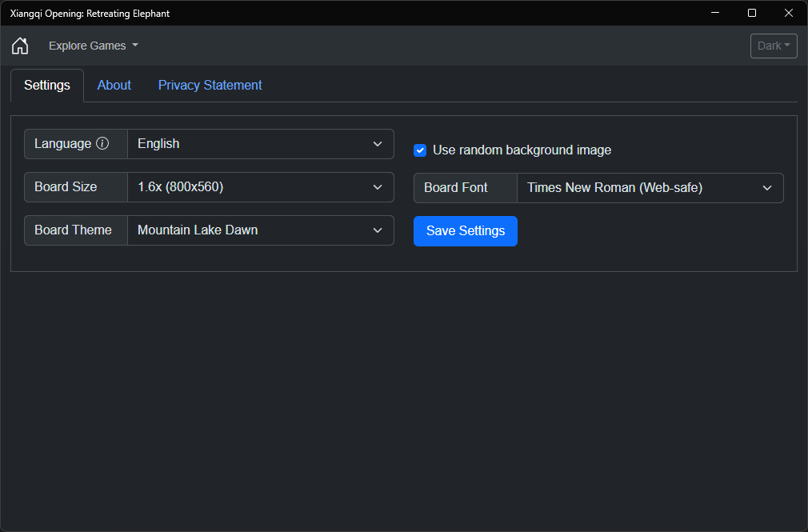The width and height of the screenshot is (808, 532).
Task: Expand the Board Size dropdown
Action: [260, 187]
